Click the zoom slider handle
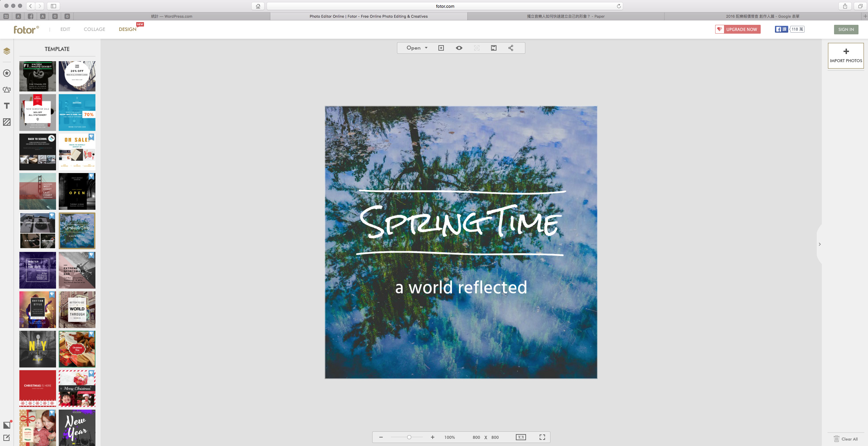Image resolution: width=868 pixels, height=446 pixels. pyautogui.click(x=409, y=437)
